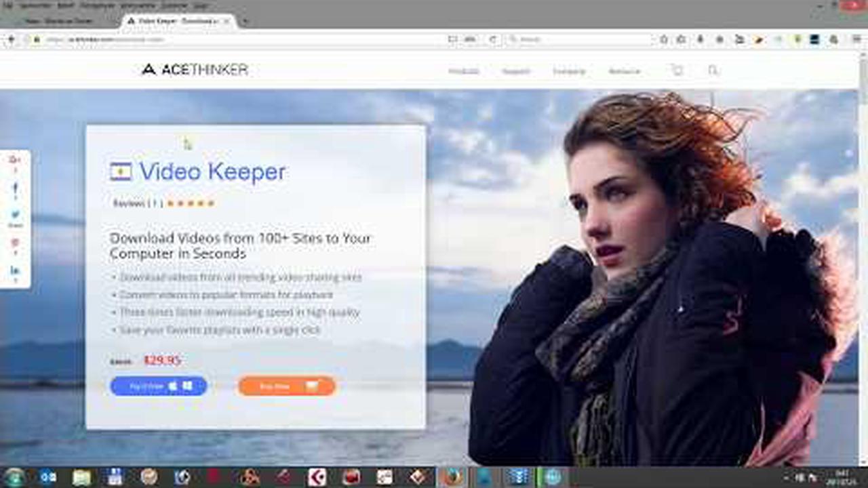Screen dimensions: 868x488
Task: Click the blue Try it Free button
Action: [x=159, y=386]
